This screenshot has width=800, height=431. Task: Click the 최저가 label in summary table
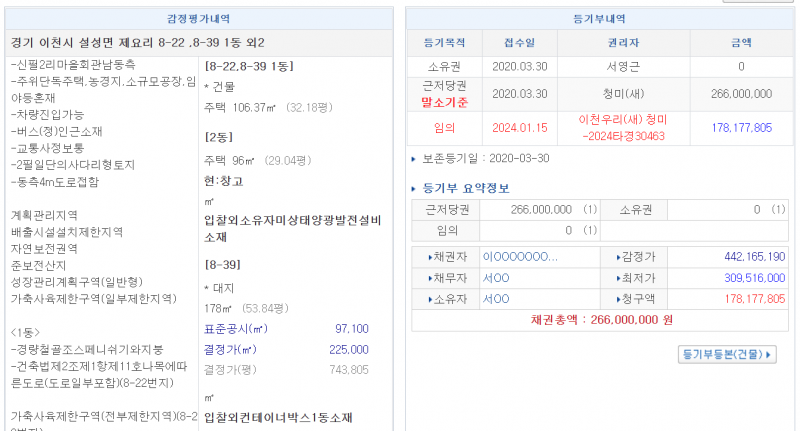[x=633, y=278]
